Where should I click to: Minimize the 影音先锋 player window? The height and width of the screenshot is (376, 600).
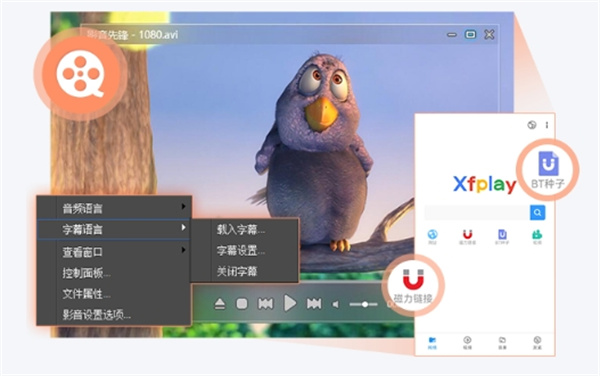coord(452,35)
